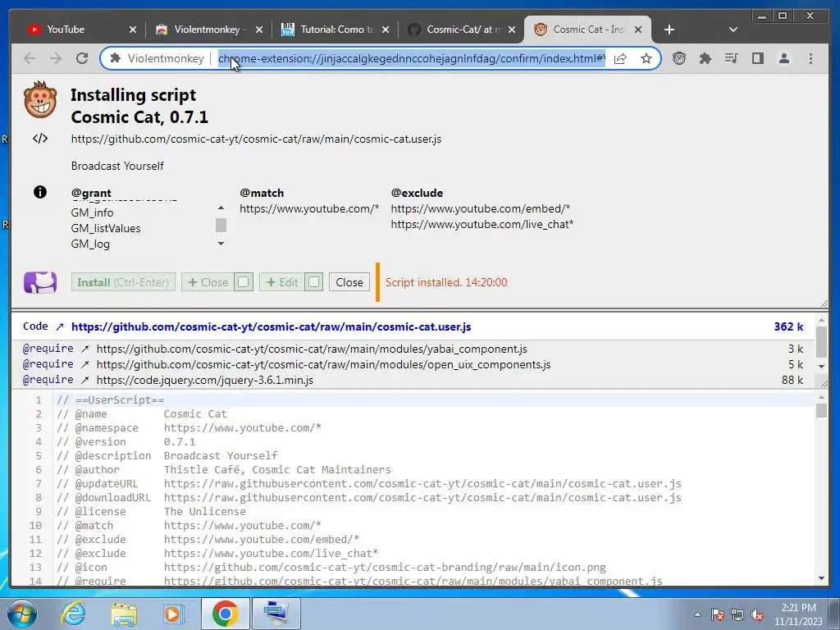Click the code brackets icon beside script URL
Image resolution: width=840 pixels, height=630 pixels.
tap(40, 139)
